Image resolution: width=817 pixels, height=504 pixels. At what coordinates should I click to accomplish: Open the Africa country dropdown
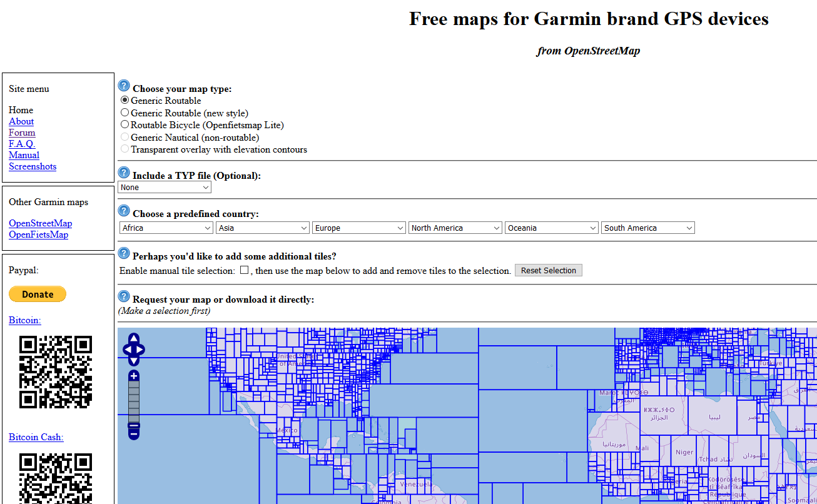pyautogui.click(x=166, y=228)
